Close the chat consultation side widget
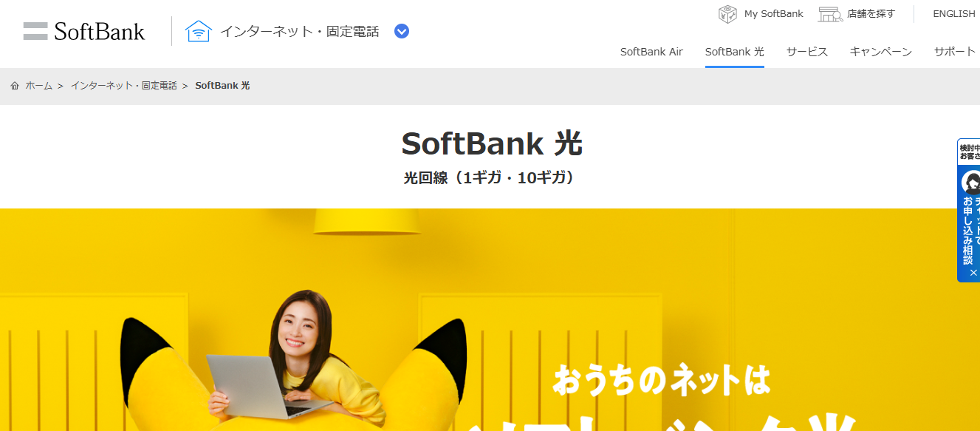Screen dimensions: 980x431 [x=973, y=273]
